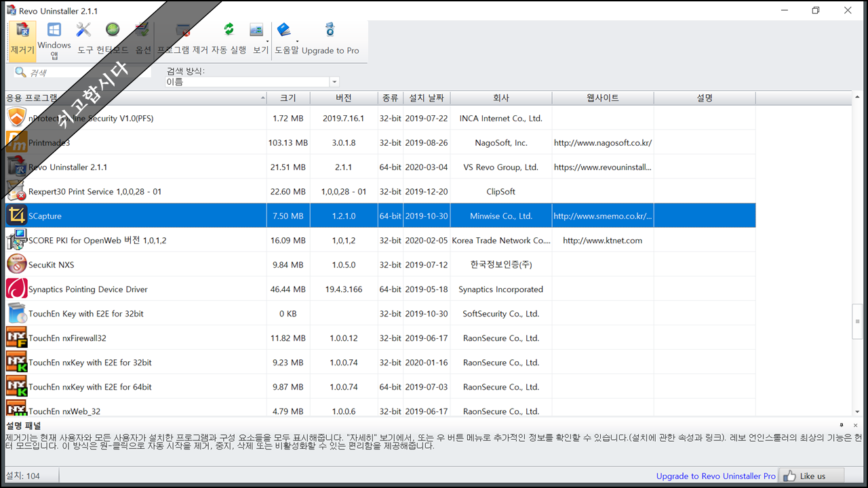Image resolution: width=868 pixels, height=488 pixels.
Task: Sort by 웹사이트 column header
Action: pos(603,98)
